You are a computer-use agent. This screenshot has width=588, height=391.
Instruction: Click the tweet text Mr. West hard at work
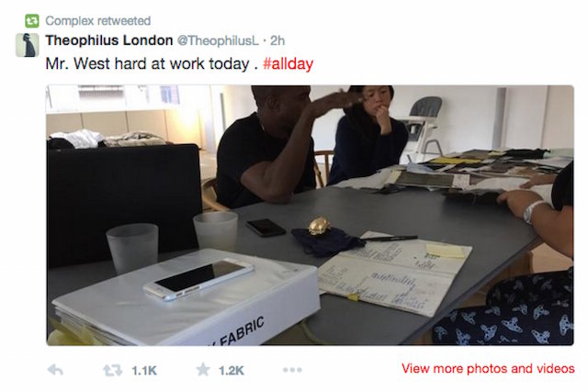[x=147, y=63]
